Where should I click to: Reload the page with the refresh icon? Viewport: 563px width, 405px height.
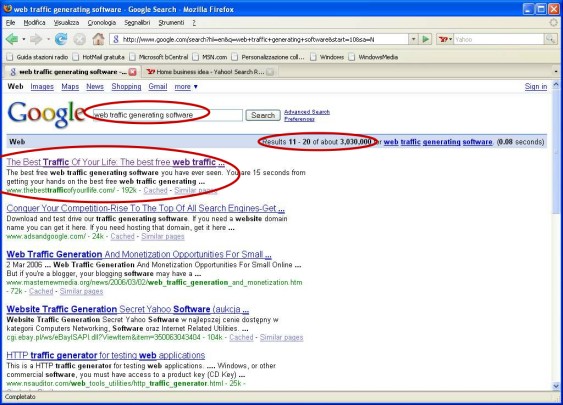pyautogui.click(x=61, y=39)
